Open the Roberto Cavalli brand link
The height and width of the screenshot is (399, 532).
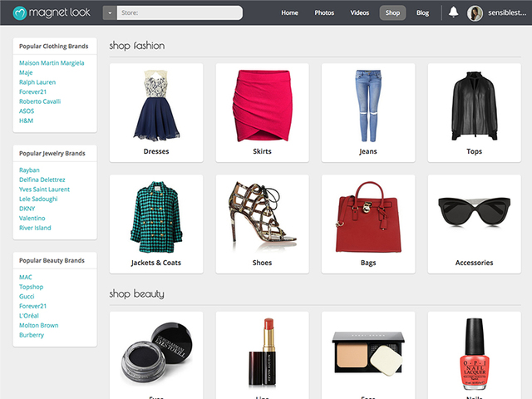40,101
